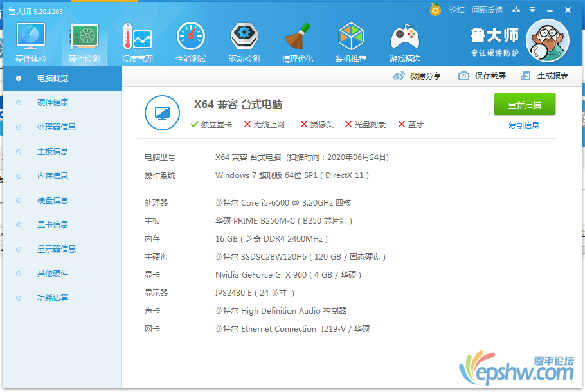The height and width of the screenshot is (392, 585).
Task: Click the GeForce GTX 960 graphics value
Action: click(289, 275)
